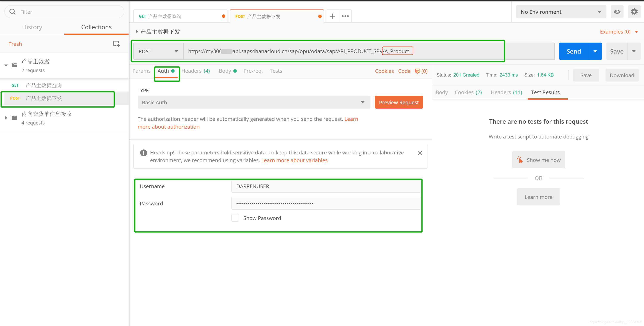This screenshot has height=326, width=644.
Task: Dismiss the Heads up warning with X
Action: point(420,153)
